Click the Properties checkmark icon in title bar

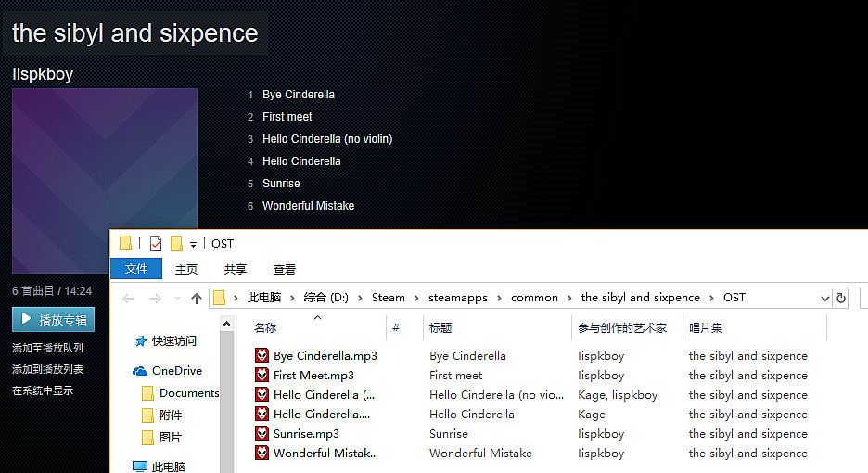point(155,244)
